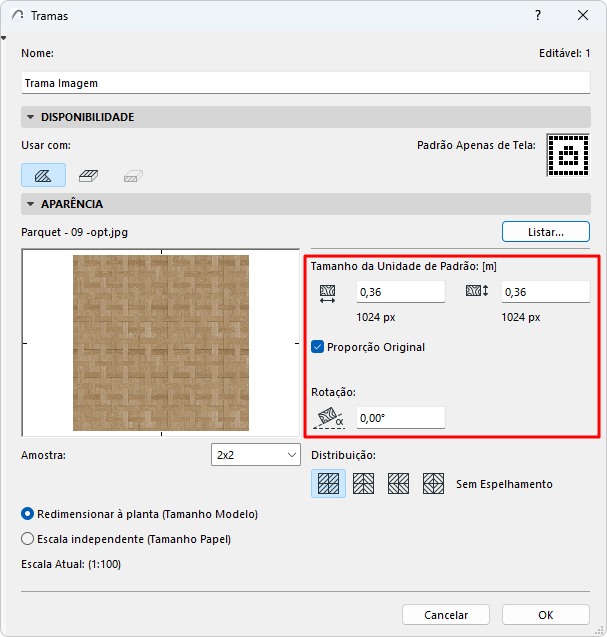Open the help question mark
This screenshot has height=637, width=607.
coord(538,15)
